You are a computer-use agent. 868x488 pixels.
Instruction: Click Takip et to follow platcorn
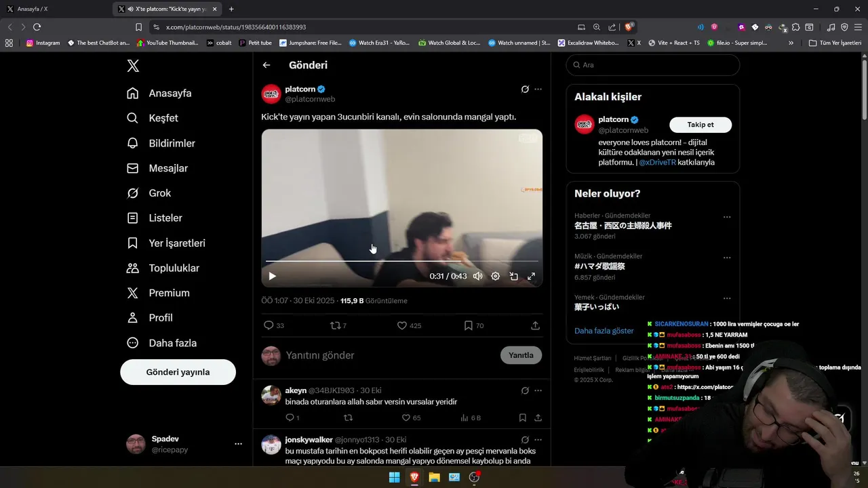pos(701,125)
